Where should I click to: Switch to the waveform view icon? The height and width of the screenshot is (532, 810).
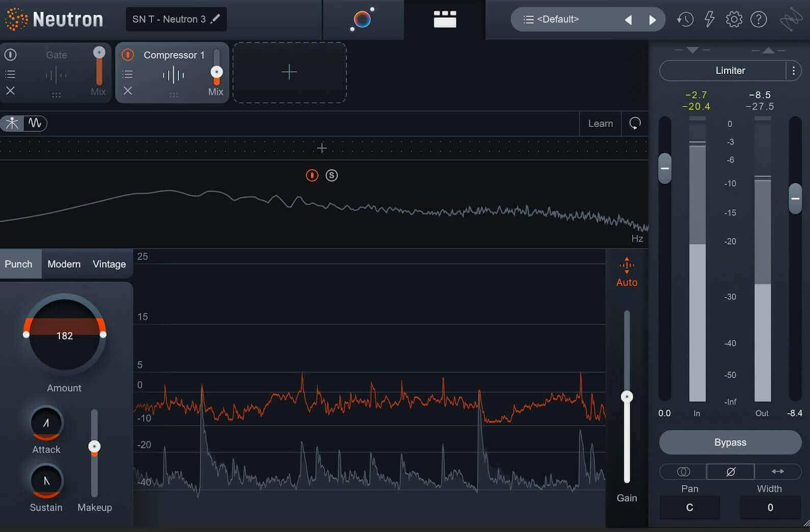click(35, 123)
